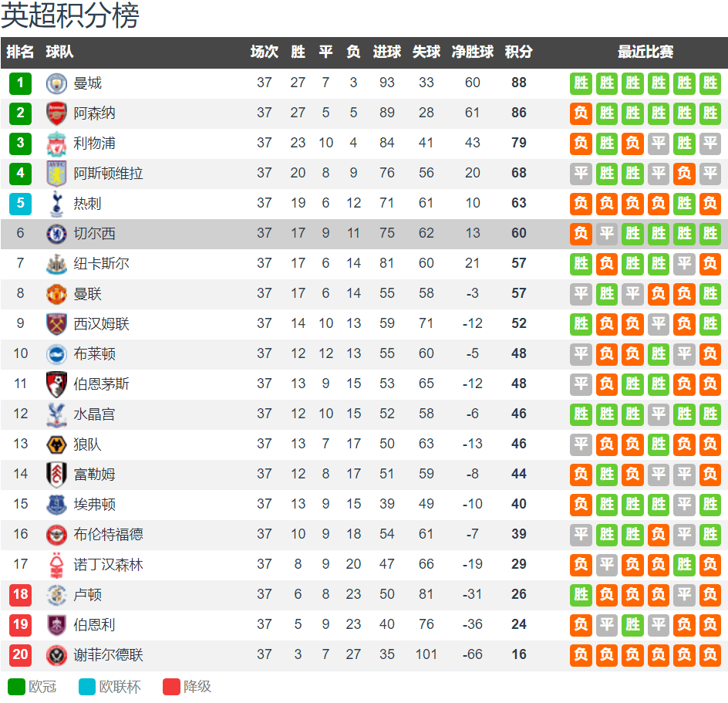
Task: Click green rank 1 badge
Action: point(20,83)
